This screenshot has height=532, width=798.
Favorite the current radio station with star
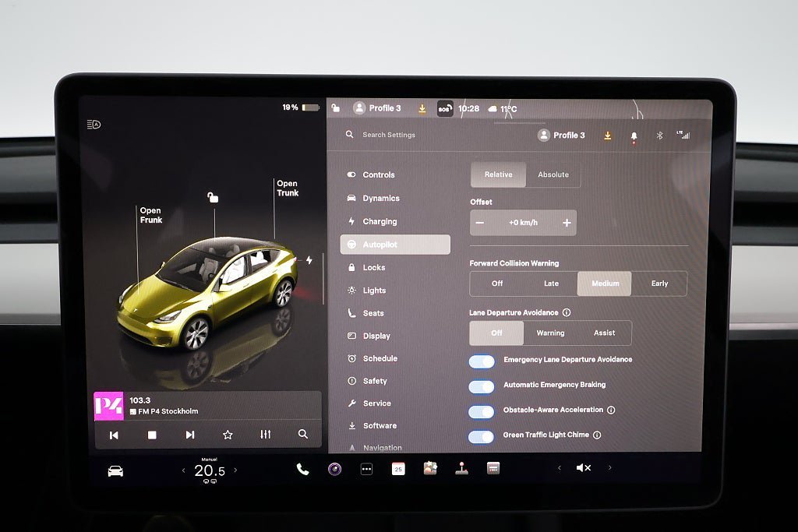pos(228,435)
